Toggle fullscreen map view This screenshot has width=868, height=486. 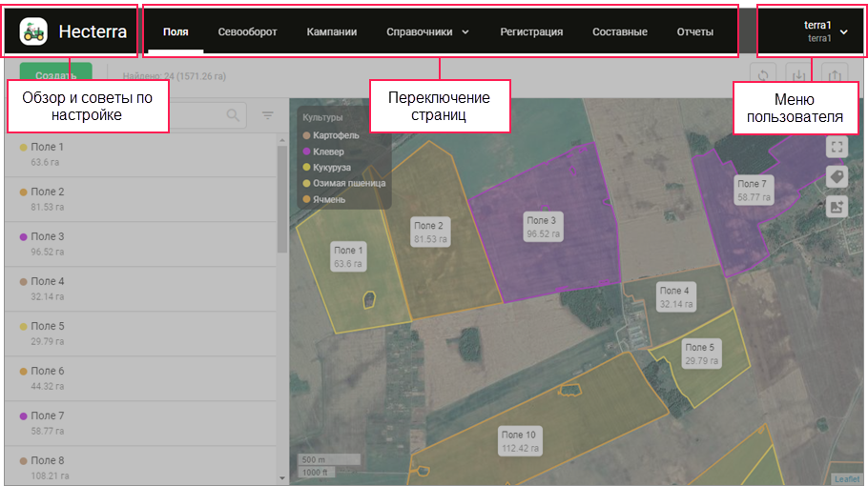837,147
